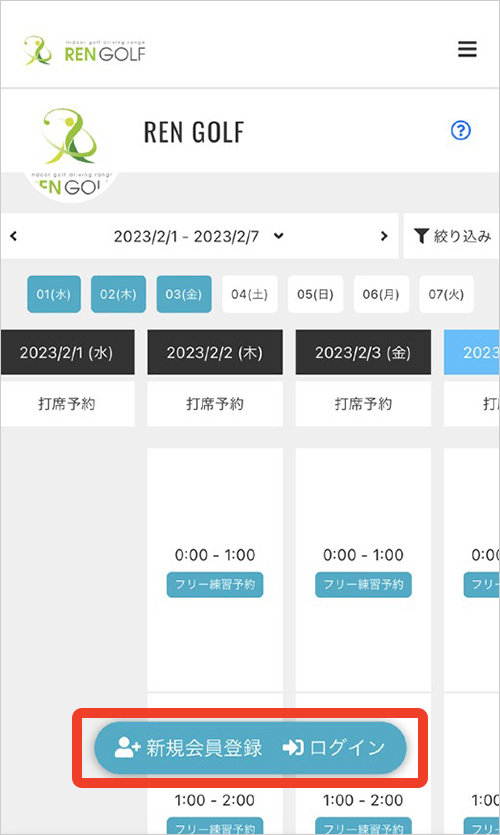
Task: Click the ログイン sign-in arrow icon
Action: [293, 747]
